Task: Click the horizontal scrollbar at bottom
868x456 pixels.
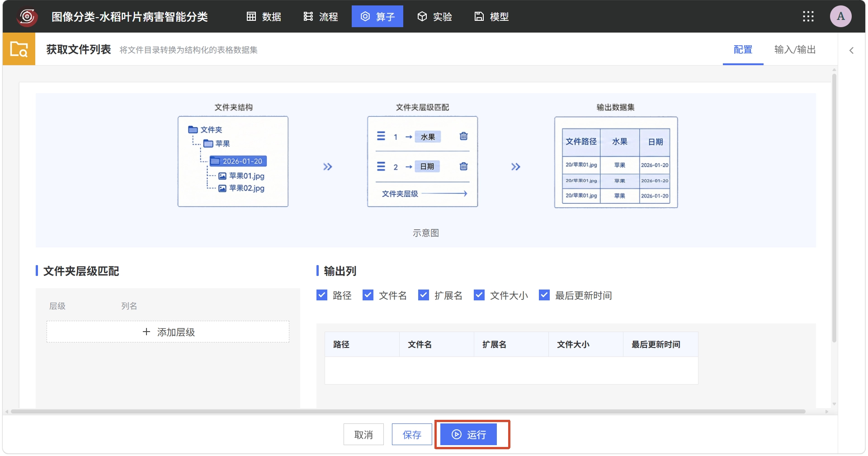Action: click(408, 411)
